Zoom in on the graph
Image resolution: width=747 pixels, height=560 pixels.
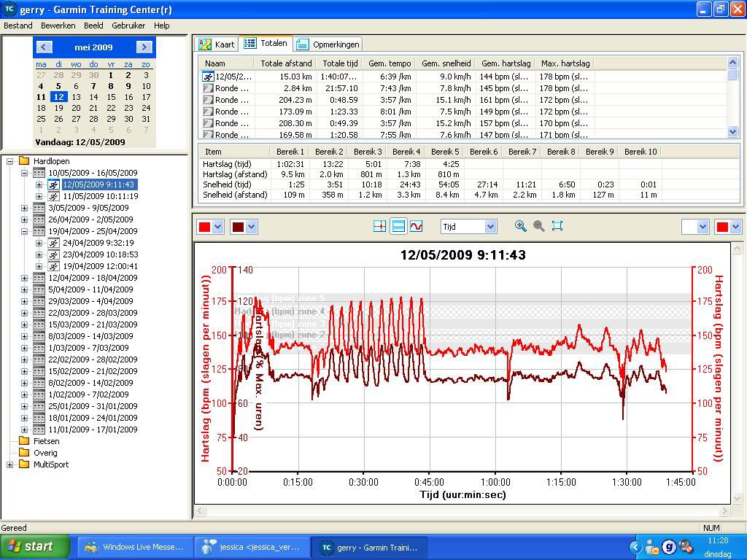(520, 226)
